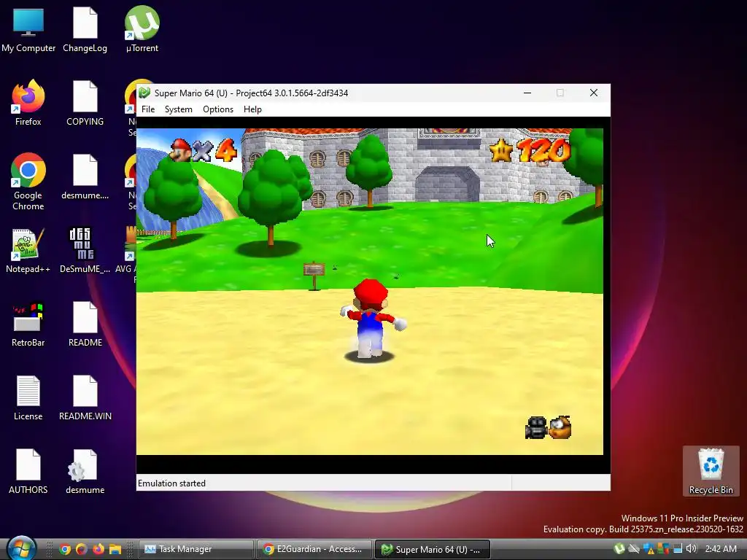
Task: Select the COPYING file on the desktop
Action: [x=85, y=103]
